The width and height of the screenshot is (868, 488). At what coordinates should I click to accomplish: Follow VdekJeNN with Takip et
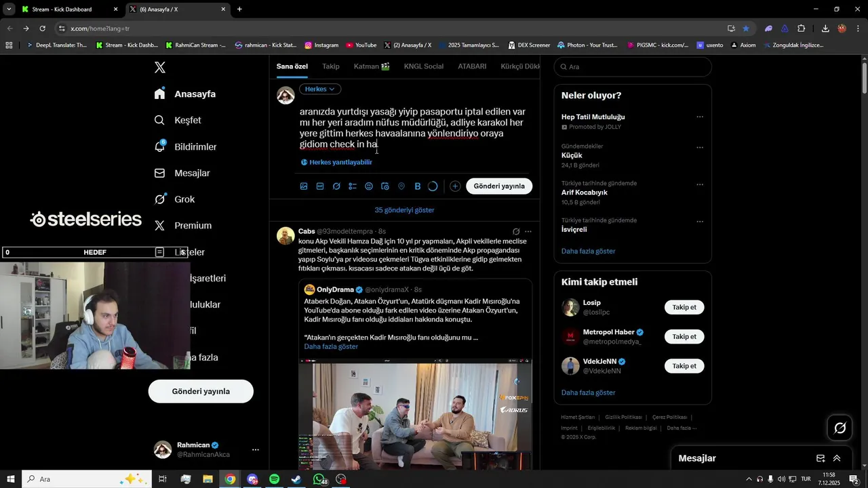click(x=684, y=366)
